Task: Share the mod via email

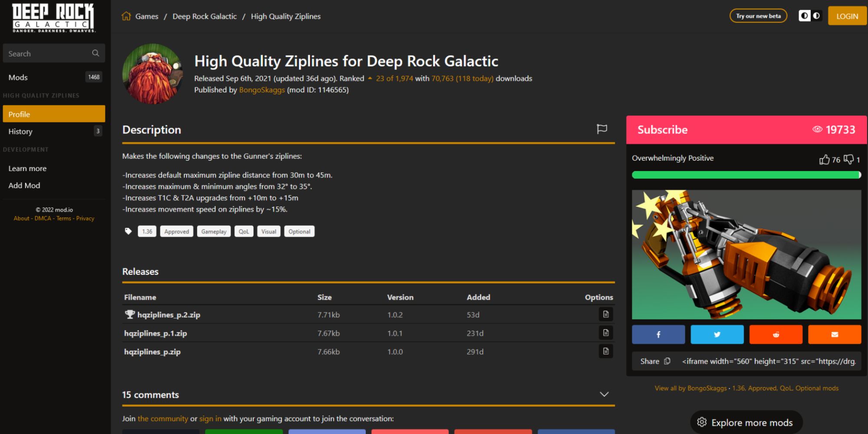Action: tap(835, 334)
